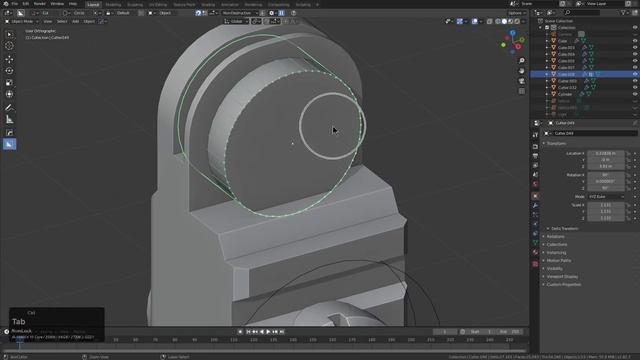Switch perspective/orthographic grid gizmo icon
Viewport: 640px width, 360px height.
[522, 91]
